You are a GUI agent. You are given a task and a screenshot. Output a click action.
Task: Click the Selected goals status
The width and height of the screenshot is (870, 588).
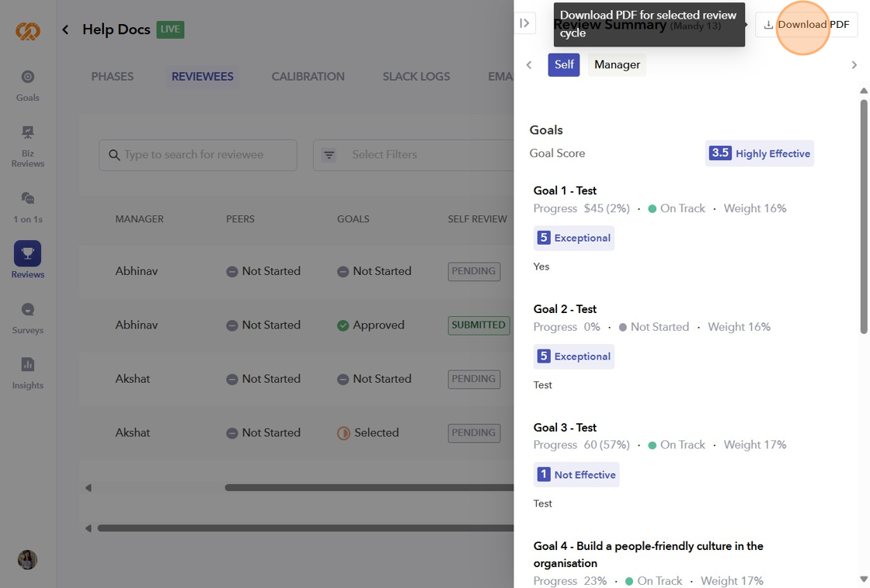[368, 433]
